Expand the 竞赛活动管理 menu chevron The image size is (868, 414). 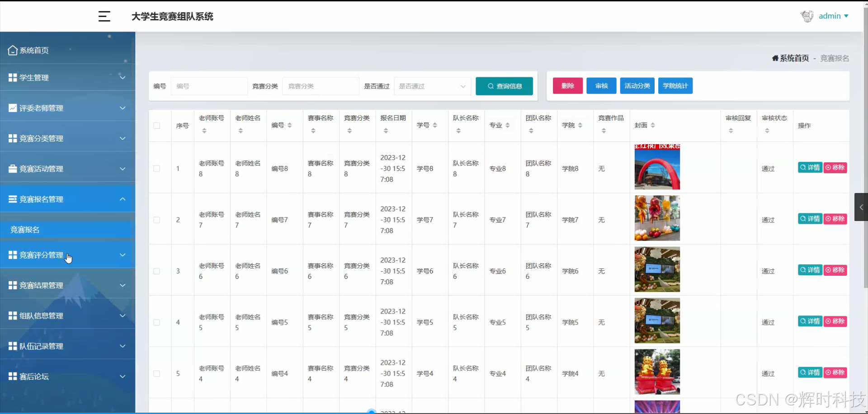tap(123, 169)
